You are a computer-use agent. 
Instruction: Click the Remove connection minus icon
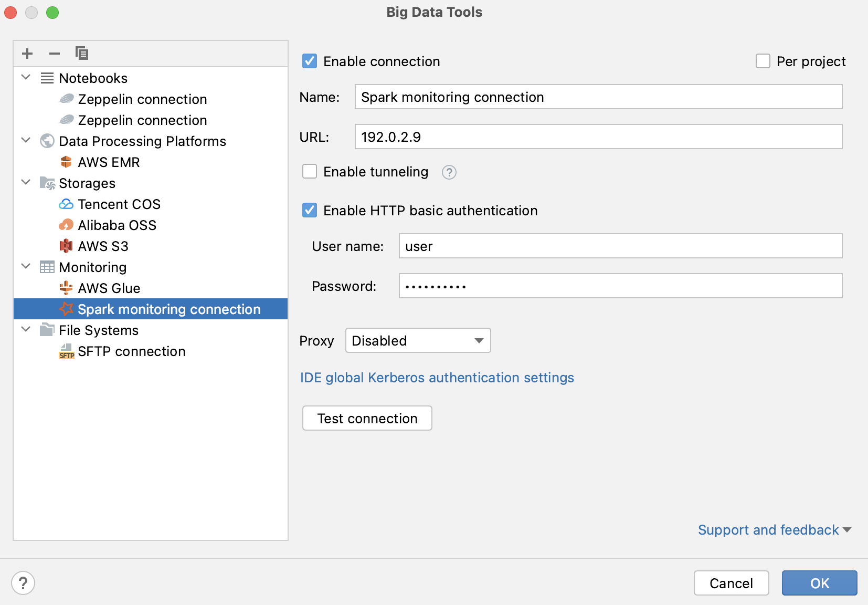click(x=55, y=54)
